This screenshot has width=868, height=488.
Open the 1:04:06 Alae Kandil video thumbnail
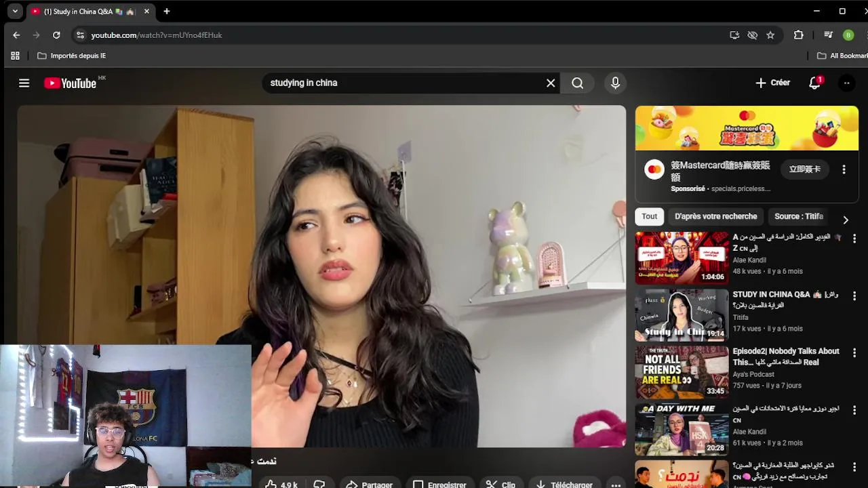coord(682,258)
